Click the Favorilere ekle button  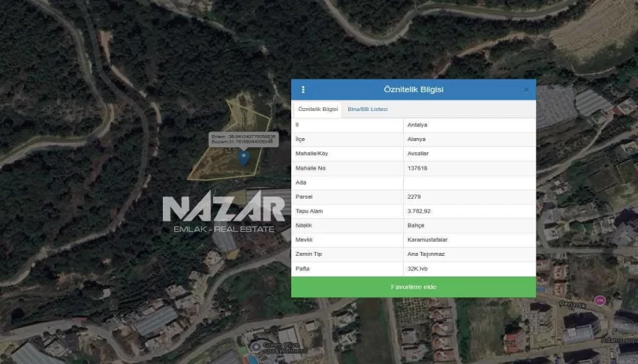[414, 287]
